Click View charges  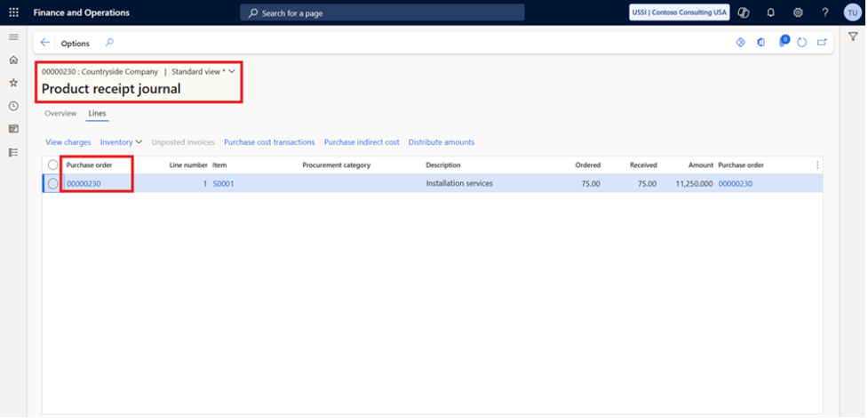68,142
